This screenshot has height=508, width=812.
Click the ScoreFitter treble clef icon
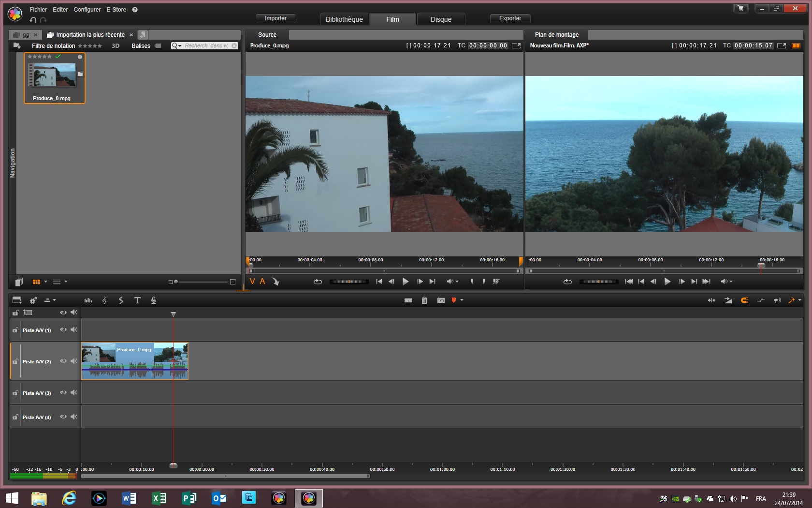tap(104, 300)
